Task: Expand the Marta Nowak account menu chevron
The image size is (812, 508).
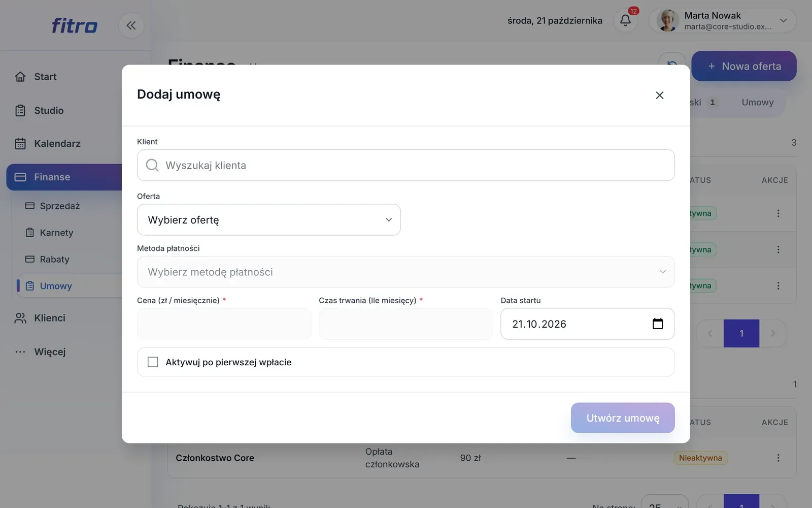Action: (783, 20)
